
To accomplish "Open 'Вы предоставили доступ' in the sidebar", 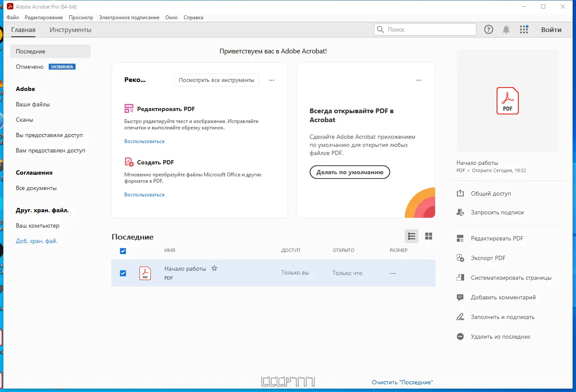I will (x=50, y=135).
